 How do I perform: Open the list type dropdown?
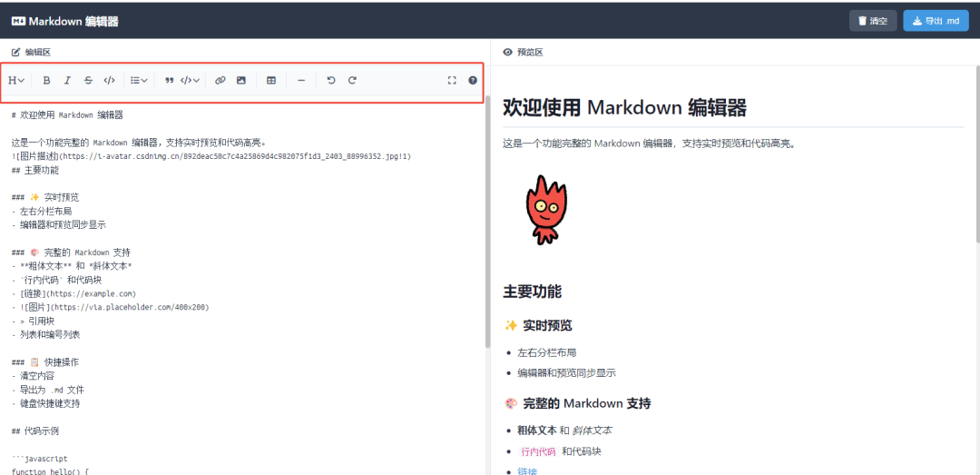point(139,80)
